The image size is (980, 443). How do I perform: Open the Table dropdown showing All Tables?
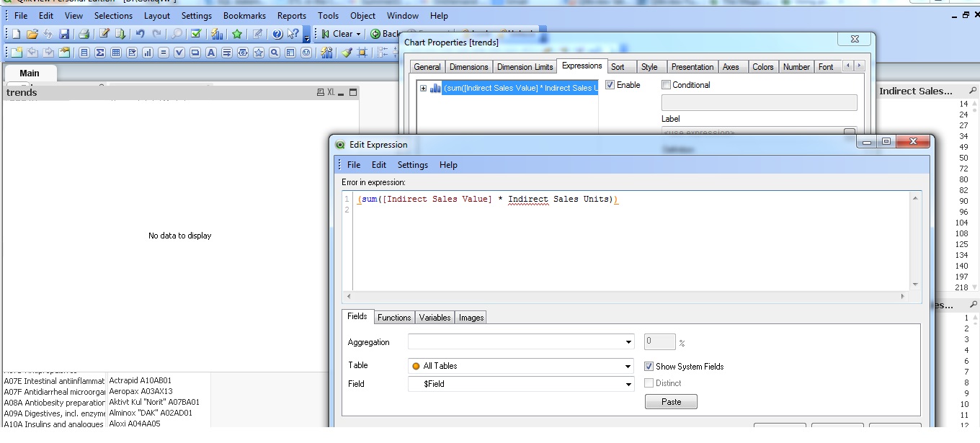[628, 366]
